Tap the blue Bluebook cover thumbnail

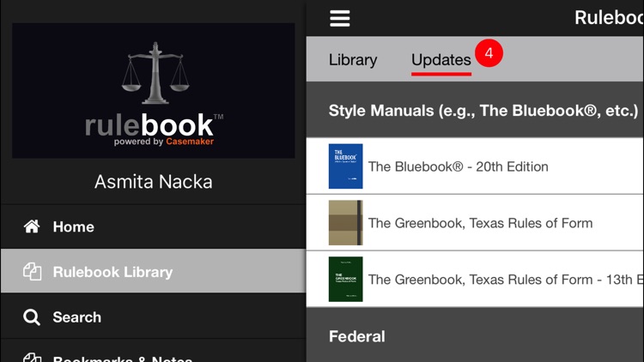(345, 166)
